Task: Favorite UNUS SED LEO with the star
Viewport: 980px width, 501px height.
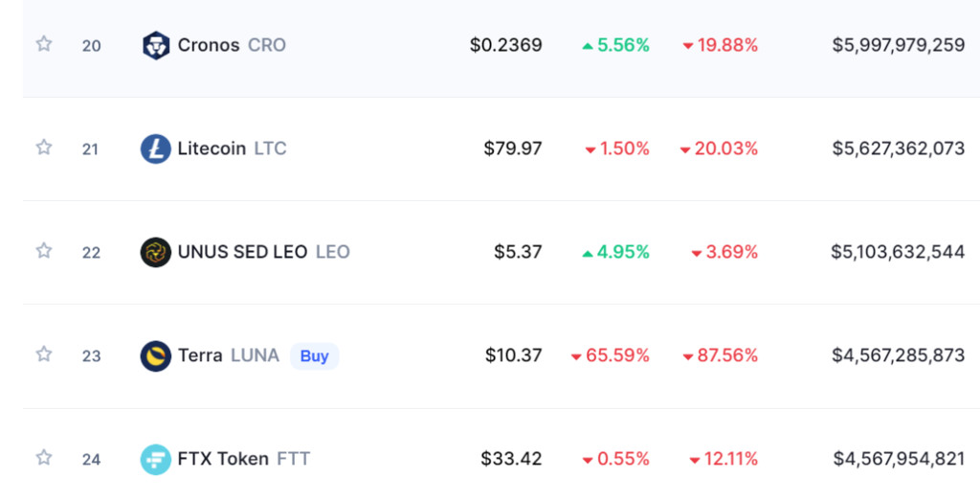Action: pyautogui.click(x=44, y=251)
